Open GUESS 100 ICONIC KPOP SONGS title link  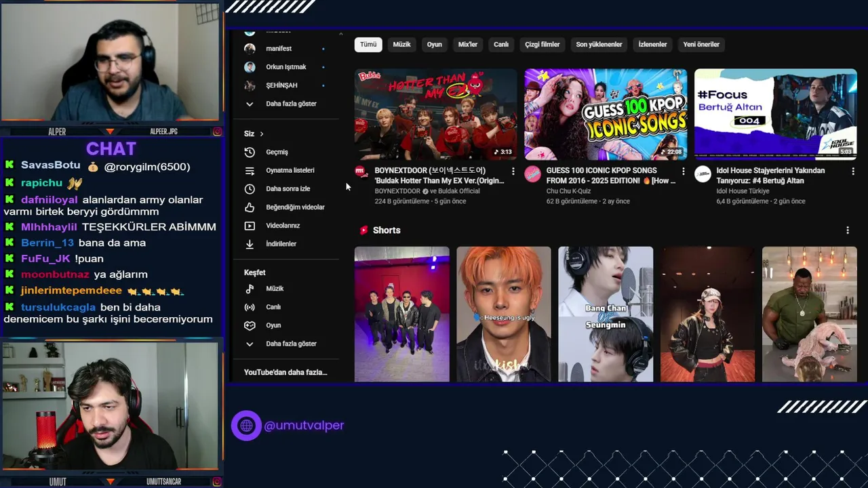point(610,176)
